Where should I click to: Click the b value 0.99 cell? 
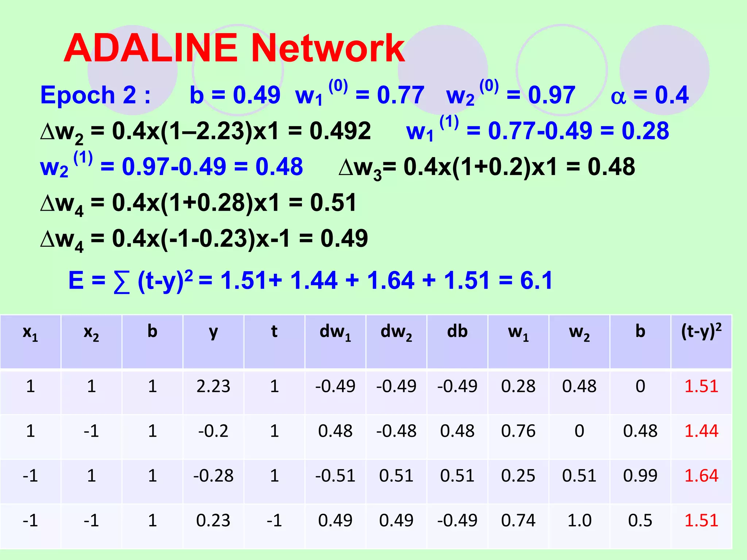(640, 475)
